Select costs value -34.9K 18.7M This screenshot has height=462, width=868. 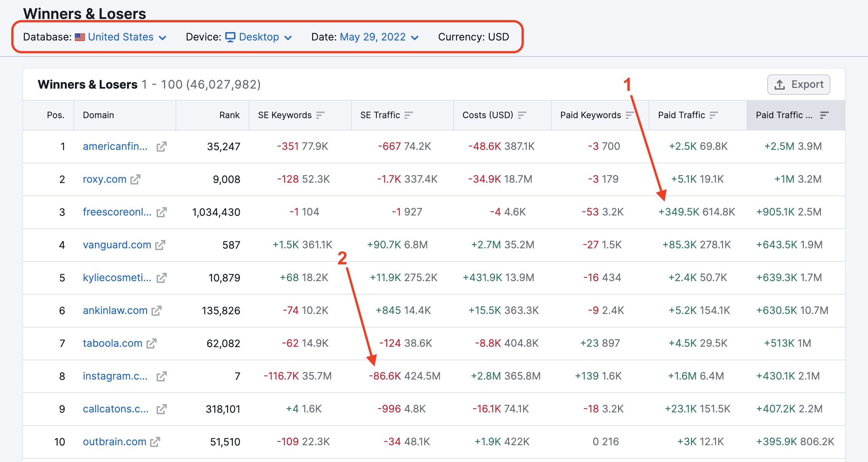tap(500, 179)
